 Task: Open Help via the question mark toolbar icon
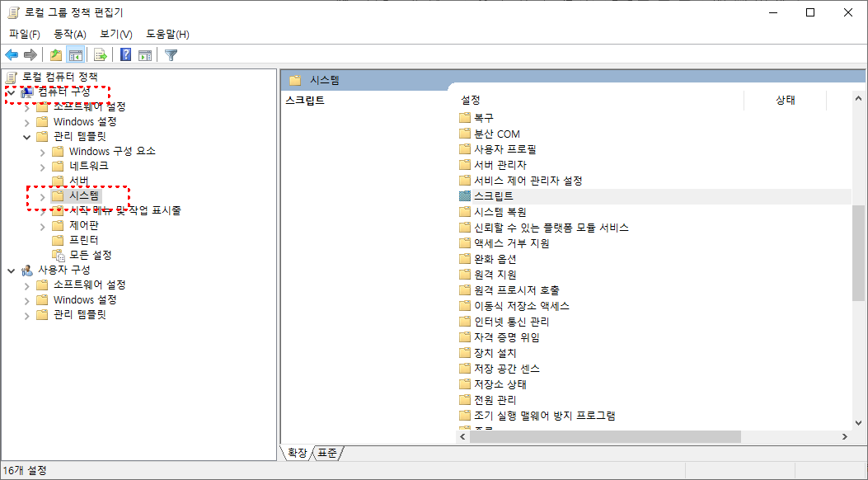(x=124, y=55)
